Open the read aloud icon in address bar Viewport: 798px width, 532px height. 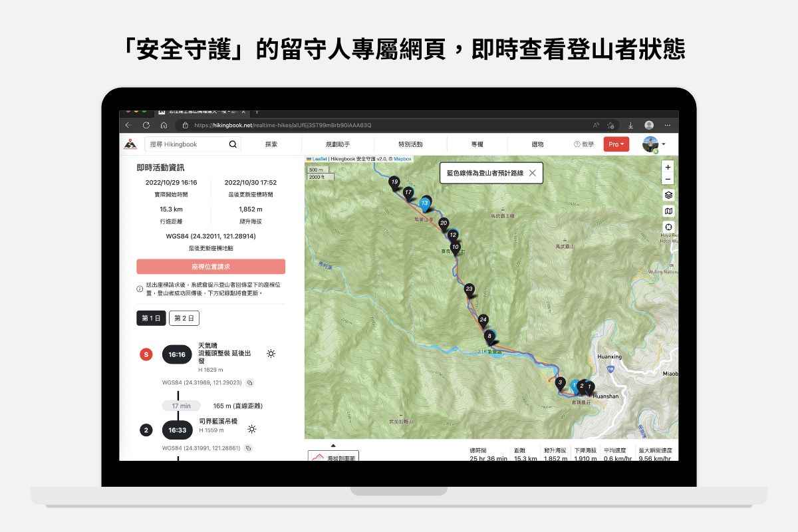click(x=596, y=125)
